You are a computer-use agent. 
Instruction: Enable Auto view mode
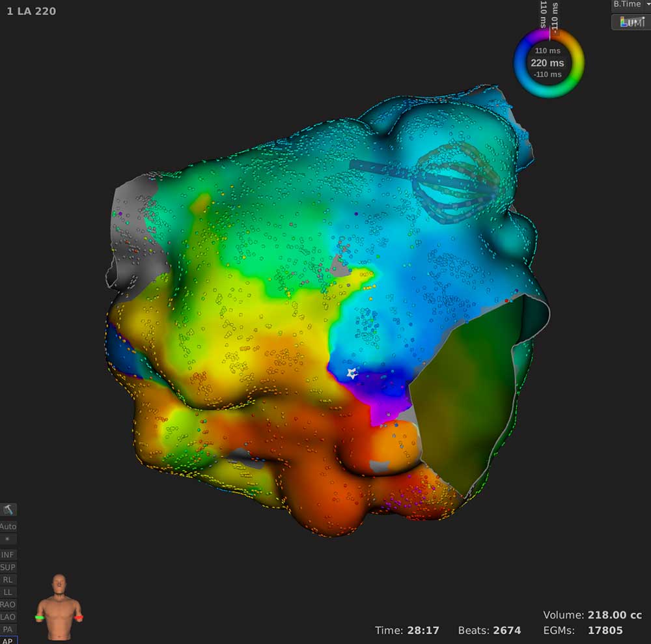(x=8, y=527)
